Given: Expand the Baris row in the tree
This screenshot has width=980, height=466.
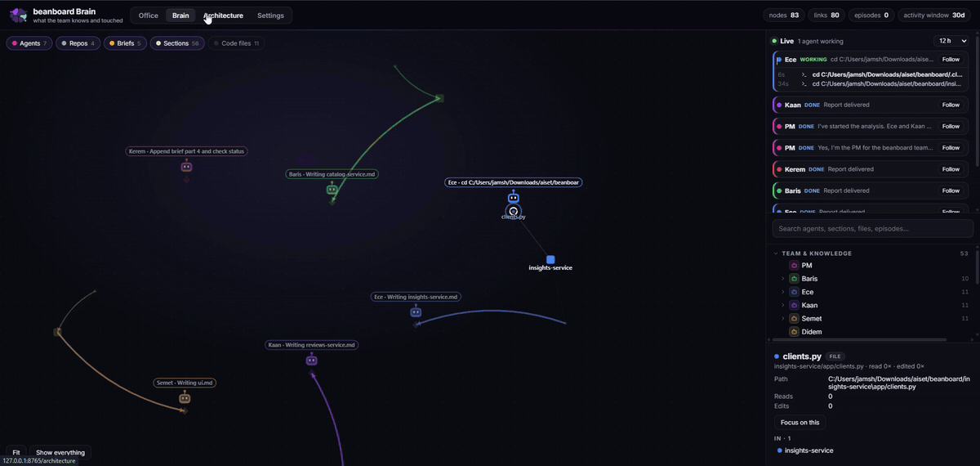Looking at the screenshot, I should click(x=783, y=279).
